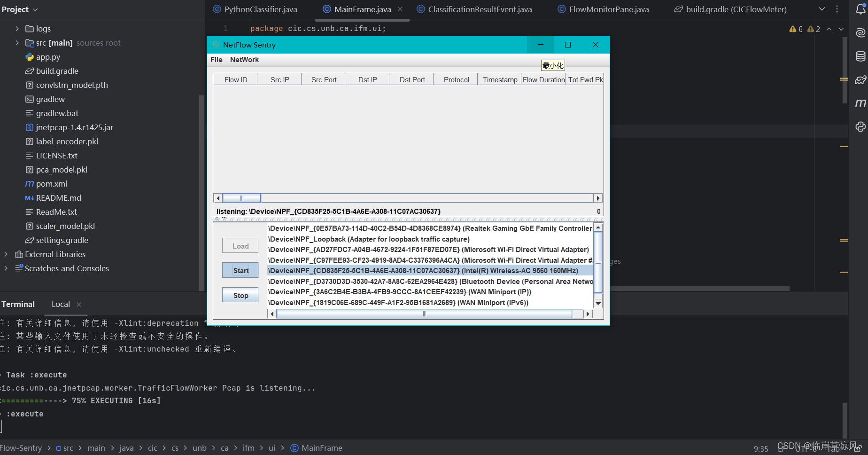Click the 'ifm' breadcrumb segment
This screenshot has height=455, width=868.
pyautogui.click(x=248, y=448)
